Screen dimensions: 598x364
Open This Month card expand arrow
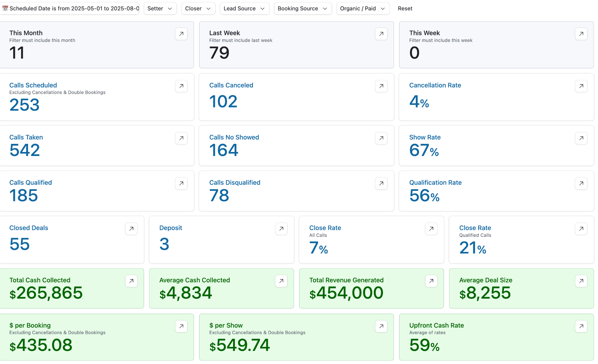[x=181, y=34]
